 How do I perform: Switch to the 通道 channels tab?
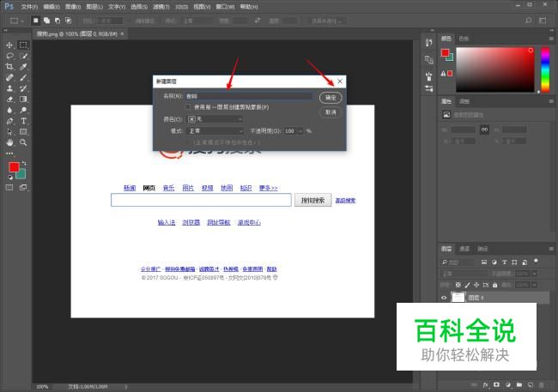(464, 249)
